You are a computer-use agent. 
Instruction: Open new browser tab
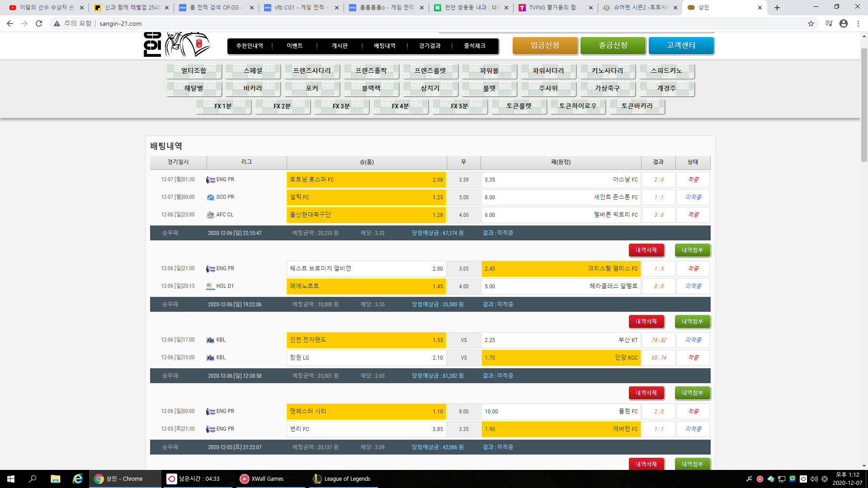(777, 8)
